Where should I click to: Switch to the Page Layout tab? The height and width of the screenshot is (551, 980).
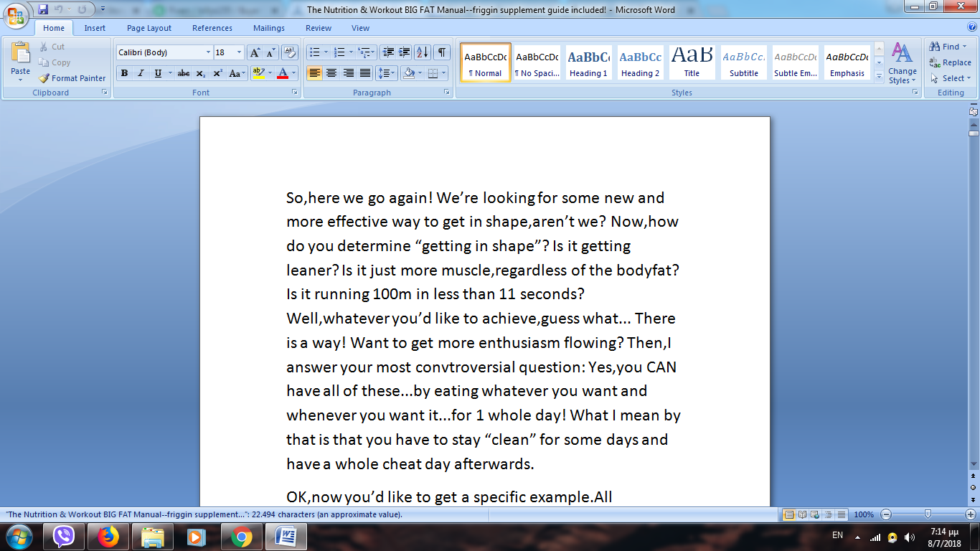coord(149,28)
